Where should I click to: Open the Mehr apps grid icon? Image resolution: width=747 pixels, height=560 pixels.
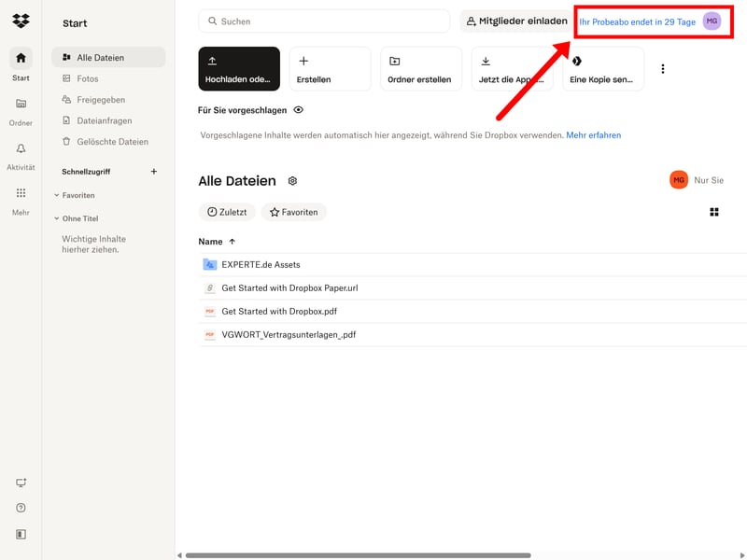21,193
